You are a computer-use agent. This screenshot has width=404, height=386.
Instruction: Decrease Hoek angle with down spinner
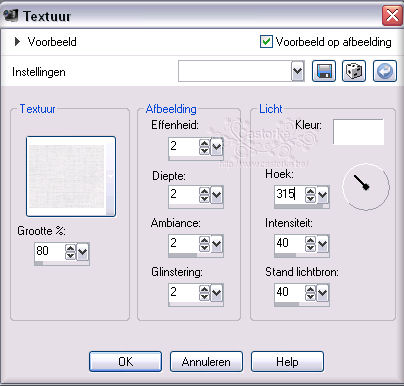[310, 199]
